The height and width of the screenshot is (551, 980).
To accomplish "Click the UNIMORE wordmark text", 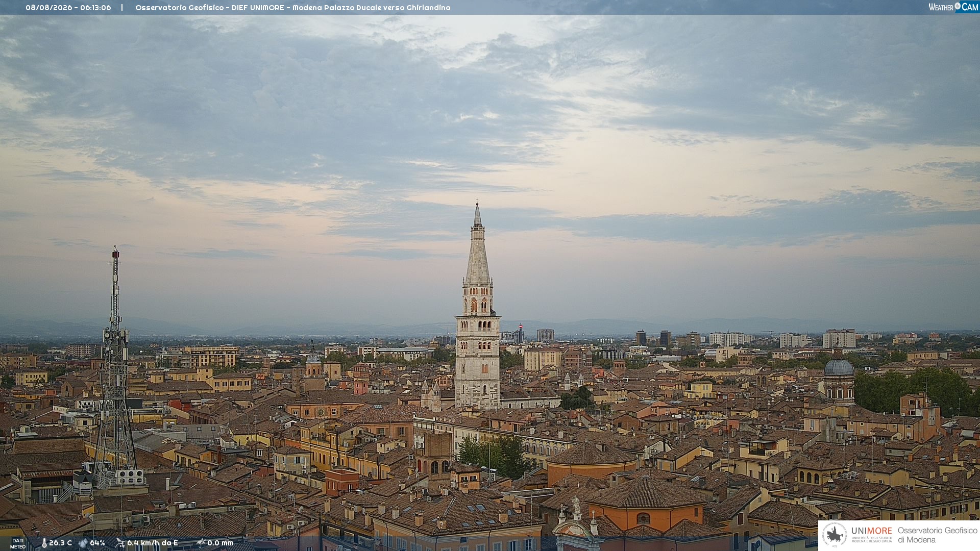I will tap(872, 531).
